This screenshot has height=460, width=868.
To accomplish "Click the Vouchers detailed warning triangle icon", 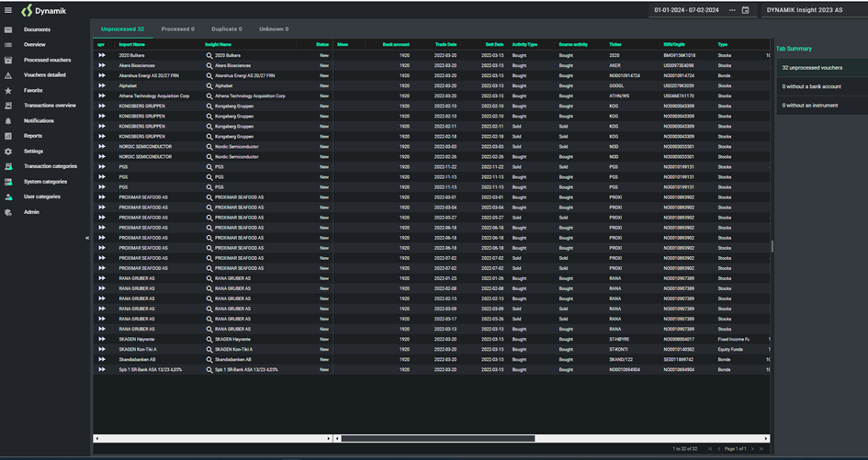I will 8,75.
